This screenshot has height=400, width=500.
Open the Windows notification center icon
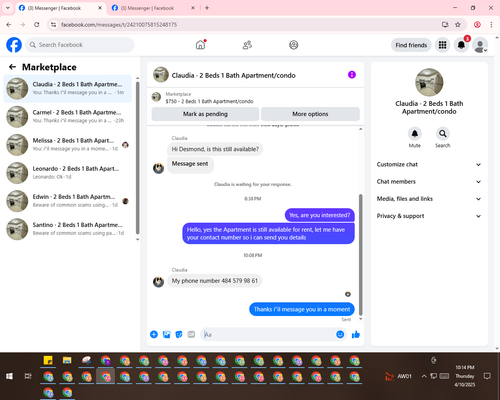click(x=487, y=376)
